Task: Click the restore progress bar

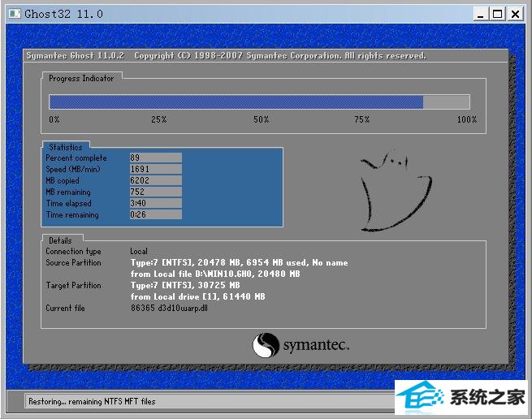Action: click(260, 102)
